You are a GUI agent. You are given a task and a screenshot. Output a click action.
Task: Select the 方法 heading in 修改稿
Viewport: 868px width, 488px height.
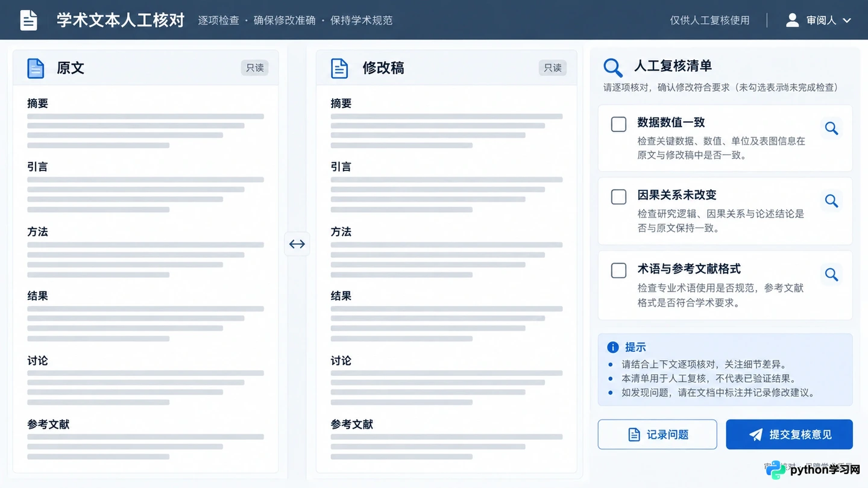[x=341, y=232]
